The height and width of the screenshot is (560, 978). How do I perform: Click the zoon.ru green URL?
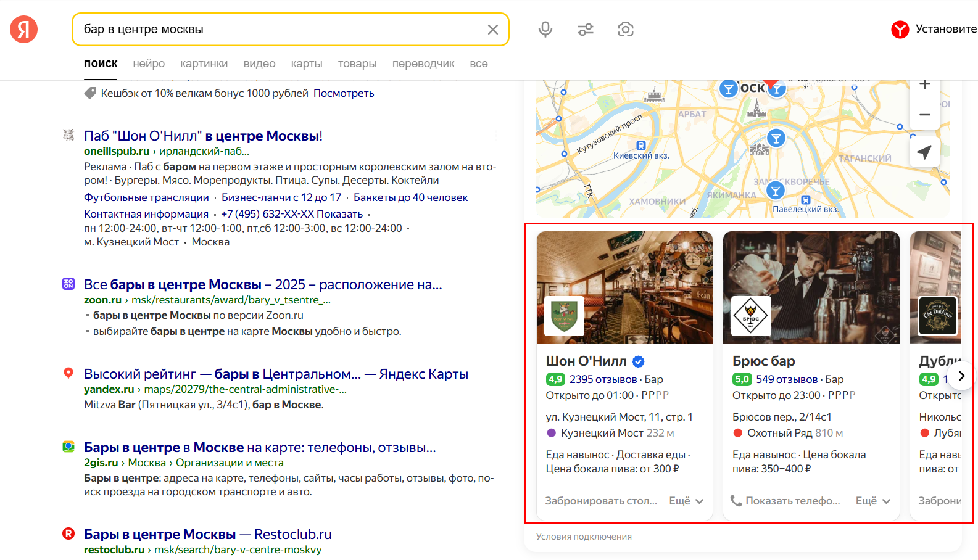tap(102, 300)
